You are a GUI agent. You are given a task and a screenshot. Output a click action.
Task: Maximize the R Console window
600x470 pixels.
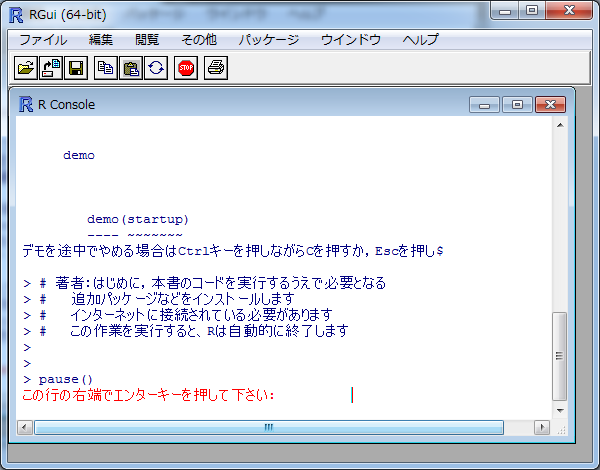[x=517, y=104]
